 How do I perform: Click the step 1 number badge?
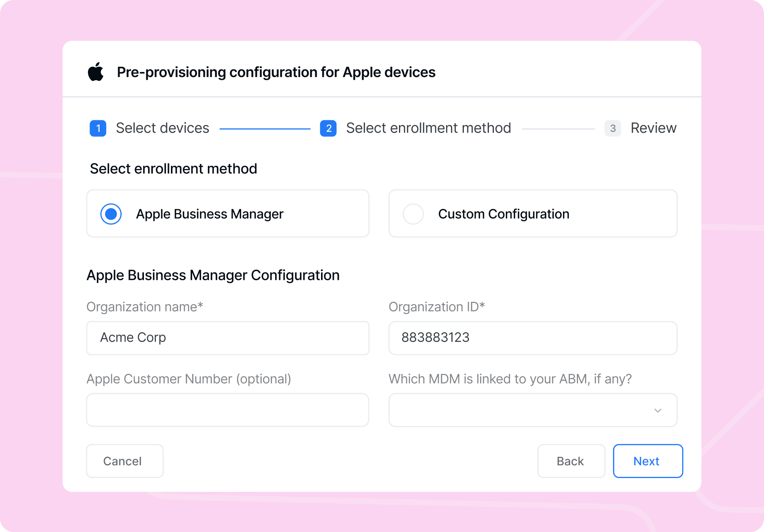98,128
